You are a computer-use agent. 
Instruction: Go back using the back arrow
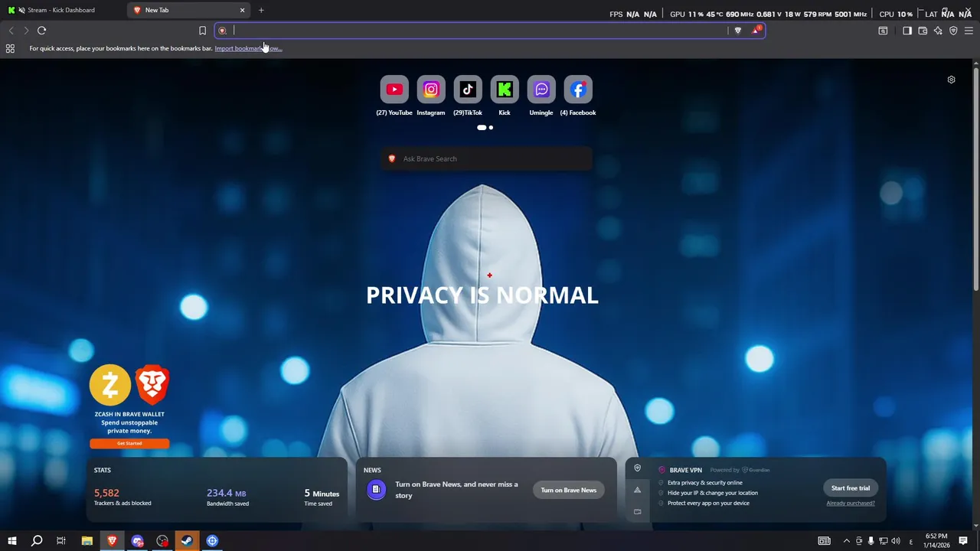[11, 31]
